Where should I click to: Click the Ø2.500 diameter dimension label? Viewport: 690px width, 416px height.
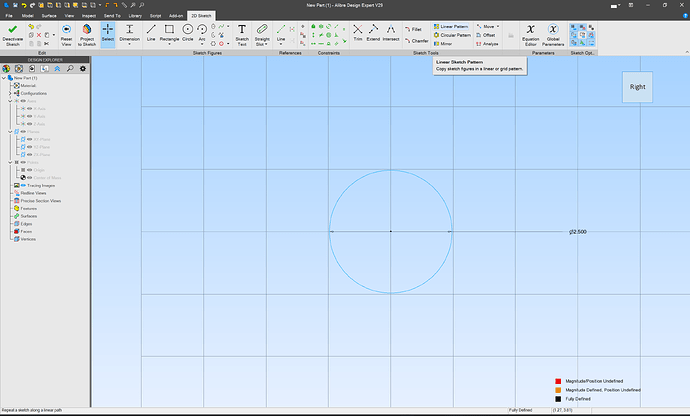coord(578,232)
